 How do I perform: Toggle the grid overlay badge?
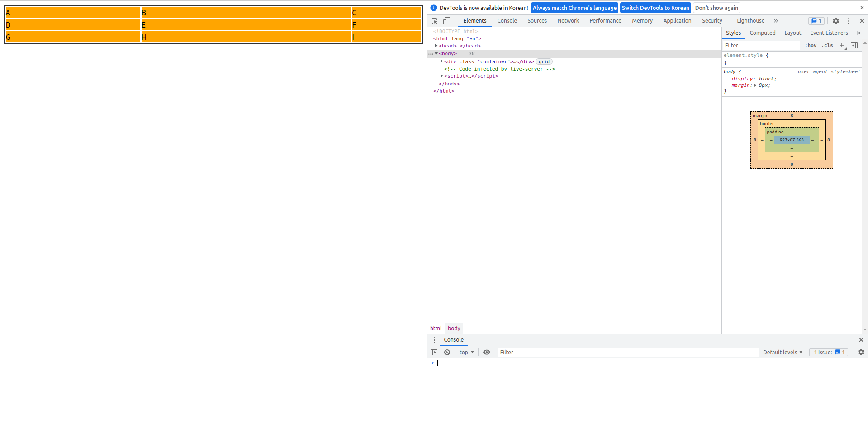544,61
